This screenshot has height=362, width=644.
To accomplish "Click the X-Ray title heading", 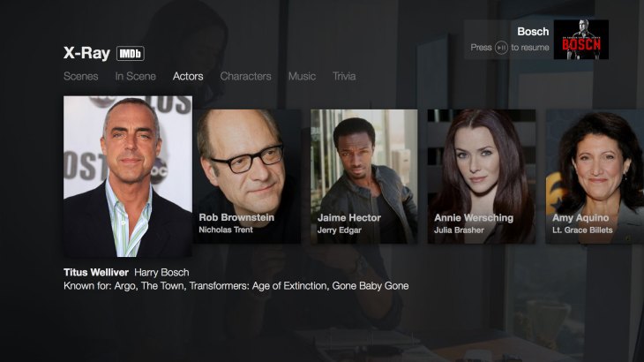I will click(x=86, y=53).
